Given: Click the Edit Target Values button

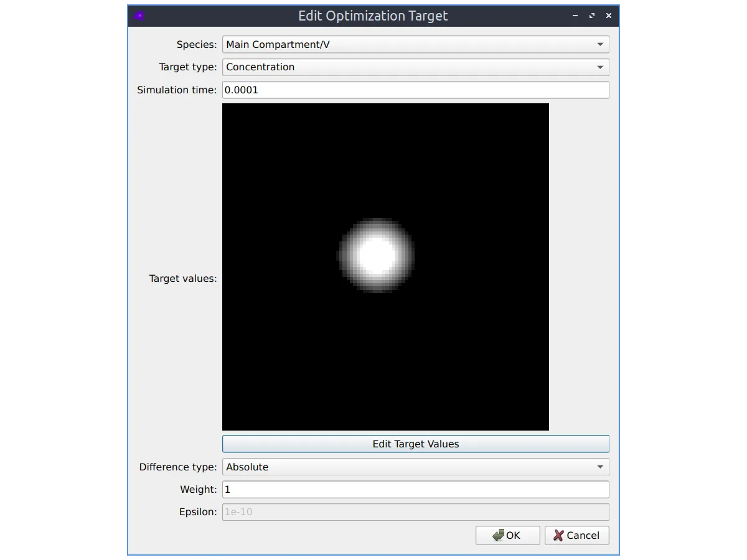Looking at the screenshot, I should point(415,444).
